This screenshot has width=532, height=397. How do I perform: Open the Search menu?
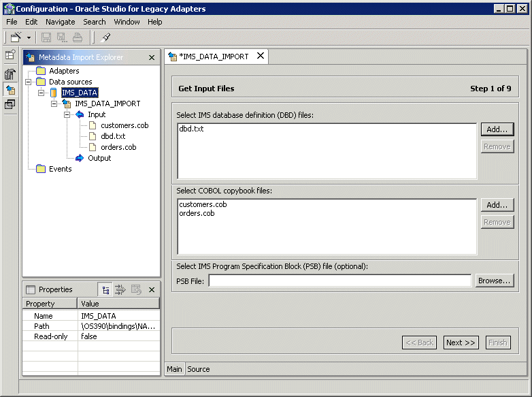95,22
